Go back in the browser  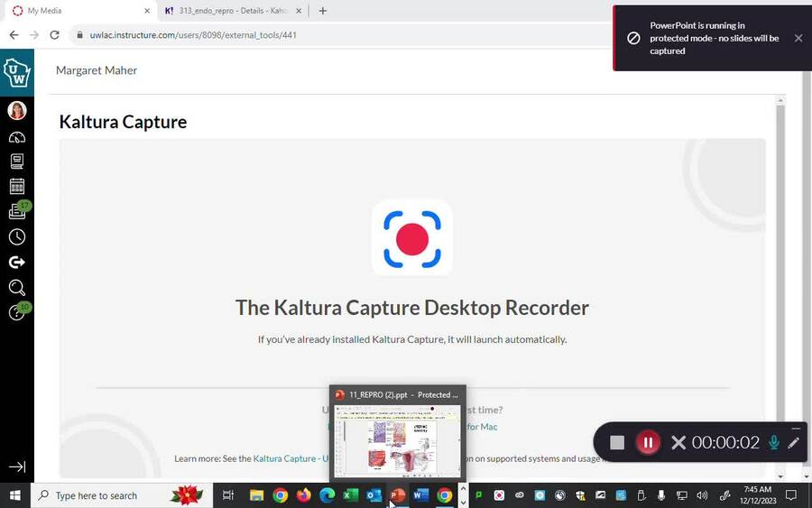coord(14,35)
